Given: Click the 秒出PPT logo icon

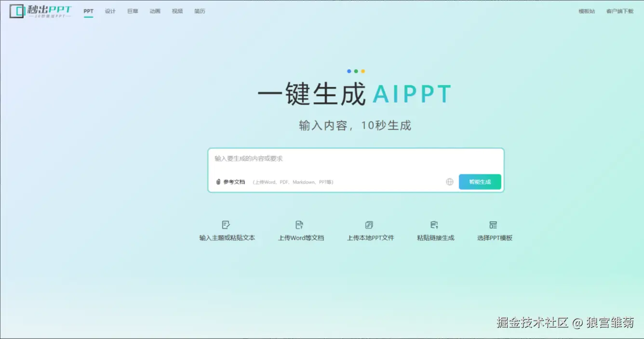Looking at the screenshot, I should (x=16, y=11).
